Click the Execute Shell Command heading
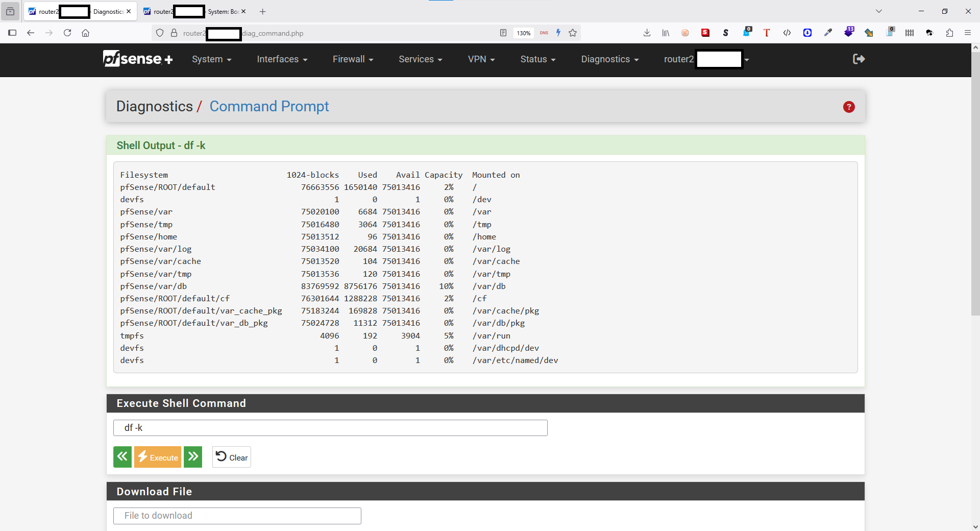Screen dimensions: 980x531 (181, 403)
